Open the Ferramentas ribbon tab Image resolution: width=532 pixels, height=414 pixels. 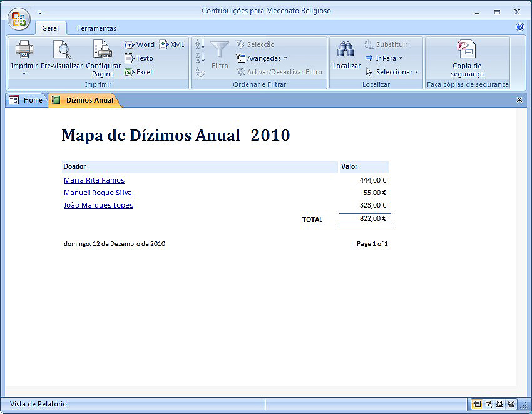96,28
